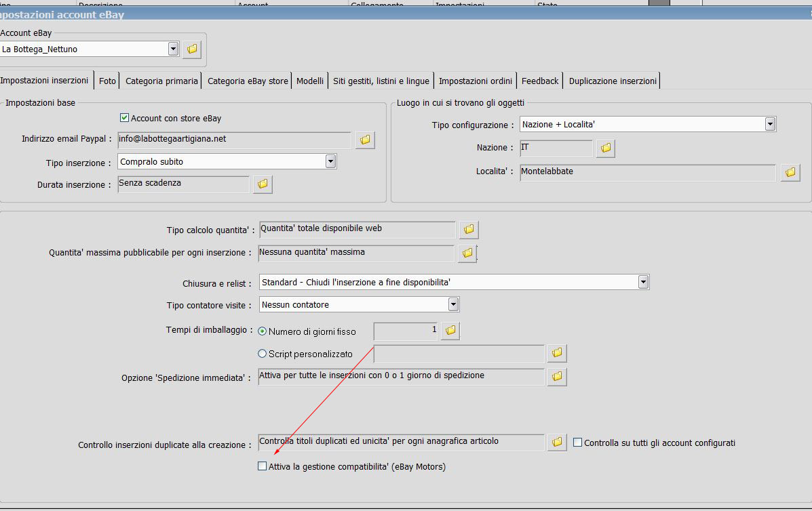Click Durata inserzione field Senza scadenza
This screenshot has height=511, width=812.
pos(183,184)
